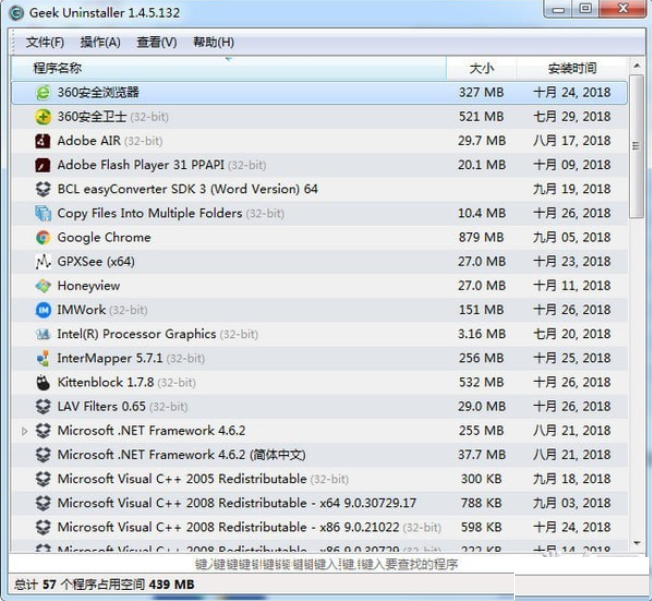The width and height of the screenshot is (652, 601).
Task: Open the 查看(V) menu
Action: (157, 42)
